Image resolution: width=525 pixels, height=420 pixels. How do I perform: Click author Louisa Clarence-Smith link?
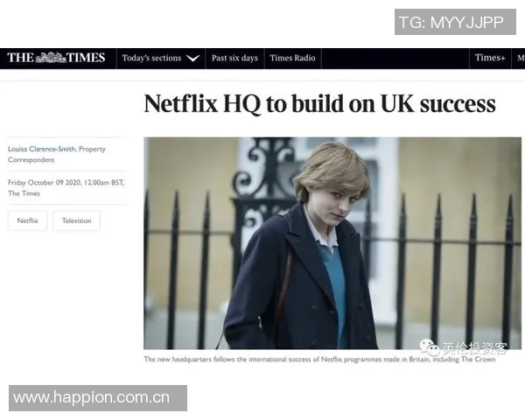click(x=42, y=149)
